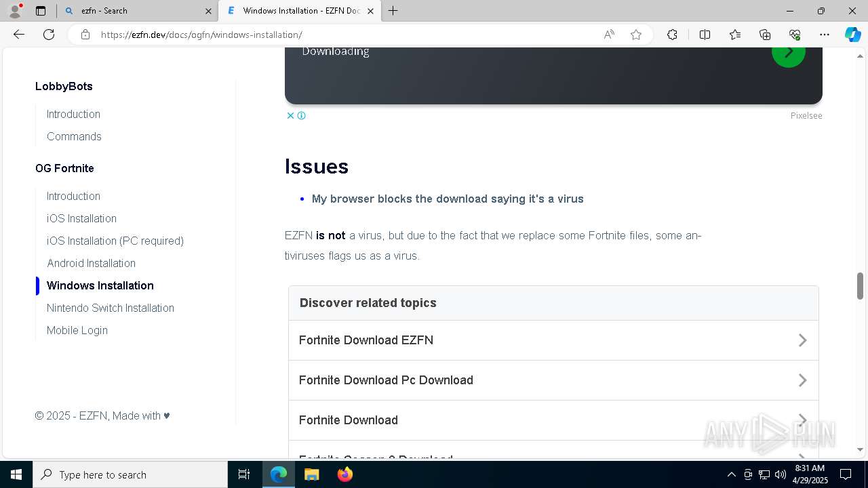Open Android Installation page
The image size is (868, 488).
[x=91, y=263]
